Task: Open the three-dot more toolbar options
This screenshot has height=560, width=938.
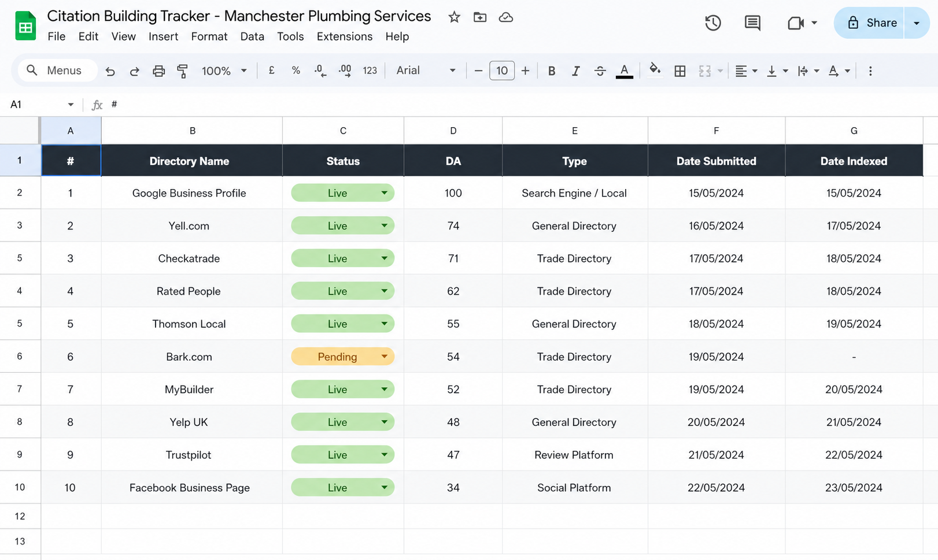Action: point(870,71)
